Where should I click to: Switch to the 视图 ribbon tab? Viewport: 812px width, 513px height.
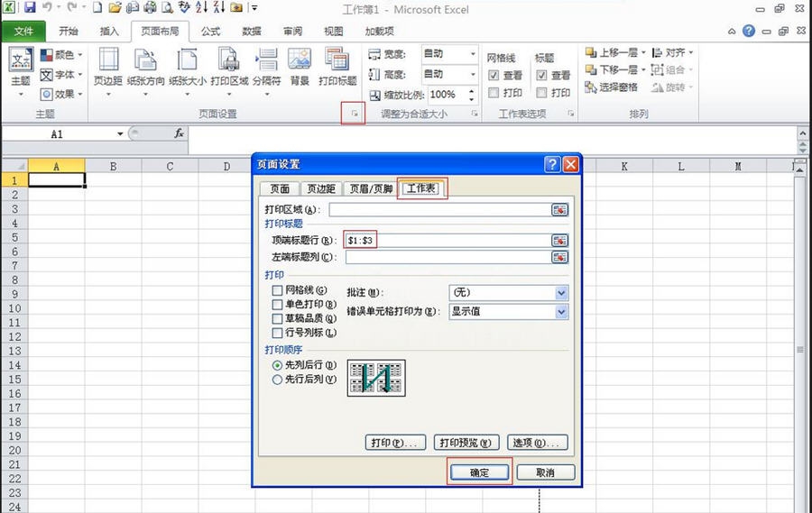[x=333, y=31]
